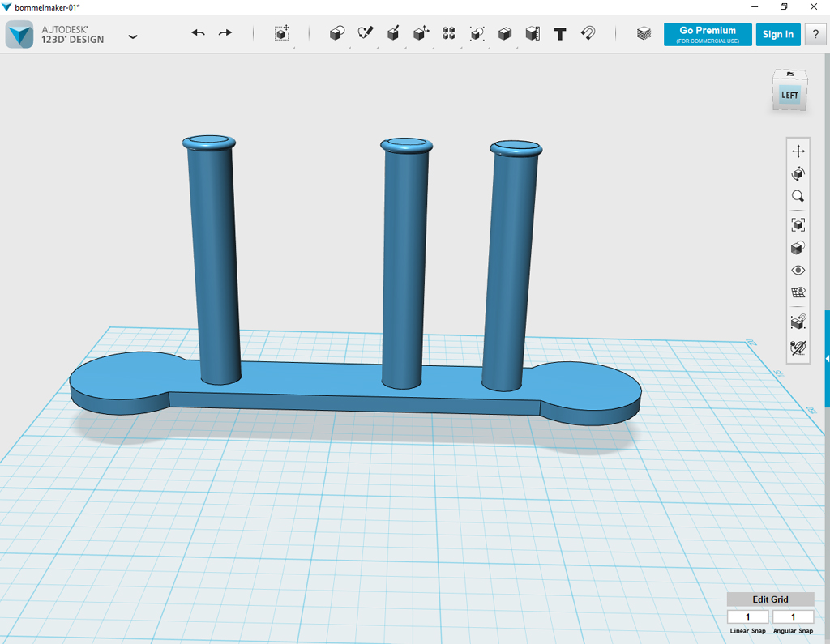
Task: Click the Go Premium button
Action: coord(708,34)
